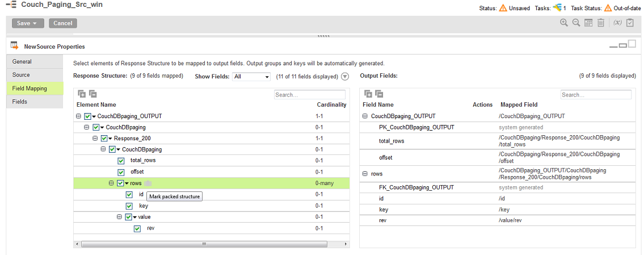Uncheck CouchDBpaging_OUTPUT root checkbox
This screenshot has height=255, width=644.
pyautogui.click(x=87, y=116)
